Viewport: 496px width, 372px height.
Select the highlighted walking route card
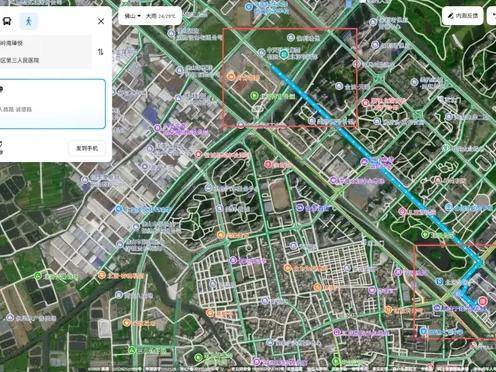[x=52, y=104]
